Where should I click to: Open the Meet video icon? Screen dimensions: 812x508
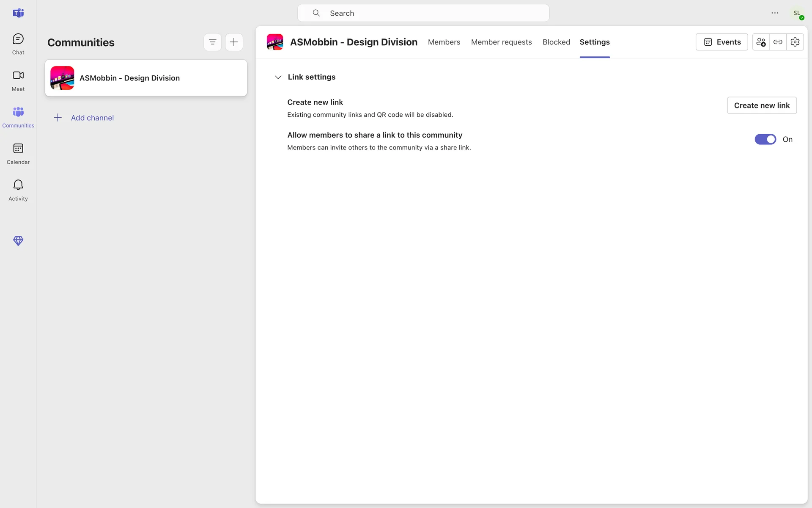[x=18, y=80]
